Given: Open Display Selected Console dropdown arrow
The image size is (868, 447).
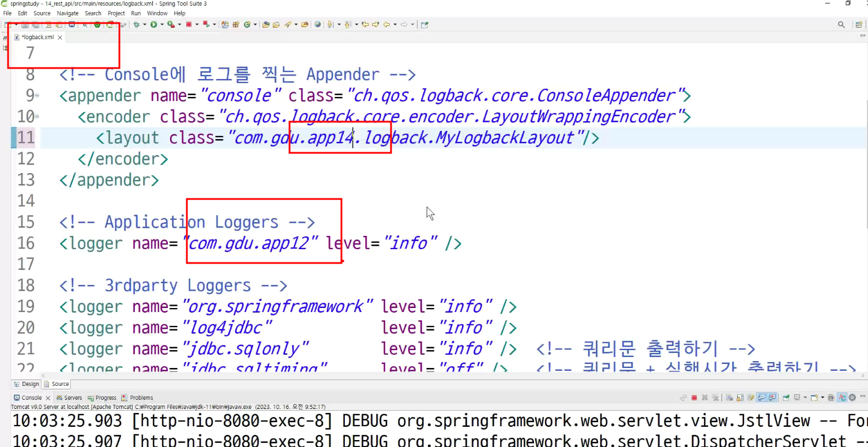Looking at the screenshot, I should pyautogui.click(x=805, y=397).
